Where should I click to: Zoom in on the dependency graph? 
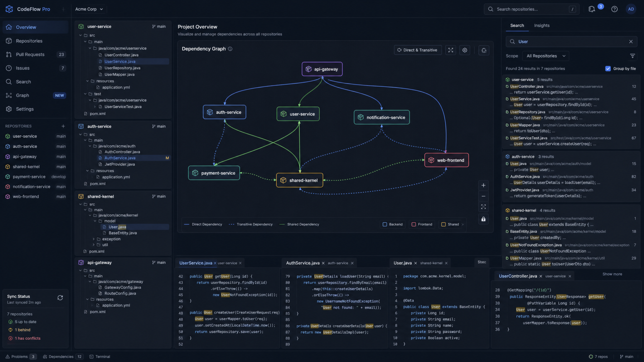(483, 185)
